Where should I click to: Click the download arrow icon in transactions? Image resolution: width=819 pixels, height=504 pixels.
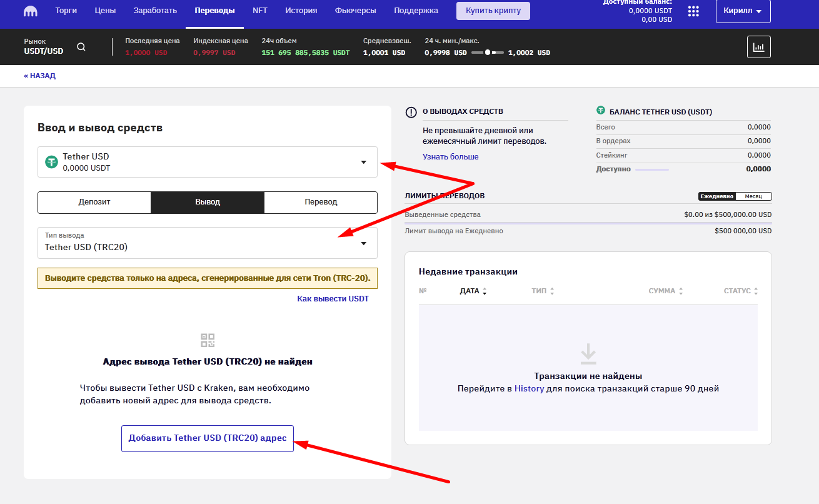tap(588, 353)
